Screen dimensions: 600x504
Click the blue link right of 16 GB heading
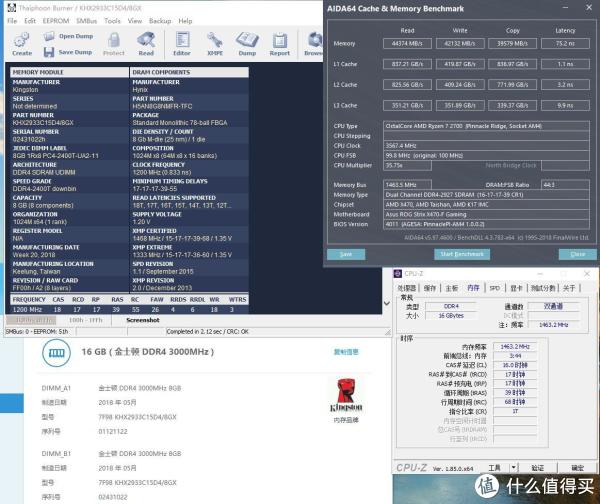(x=346, y=352)
